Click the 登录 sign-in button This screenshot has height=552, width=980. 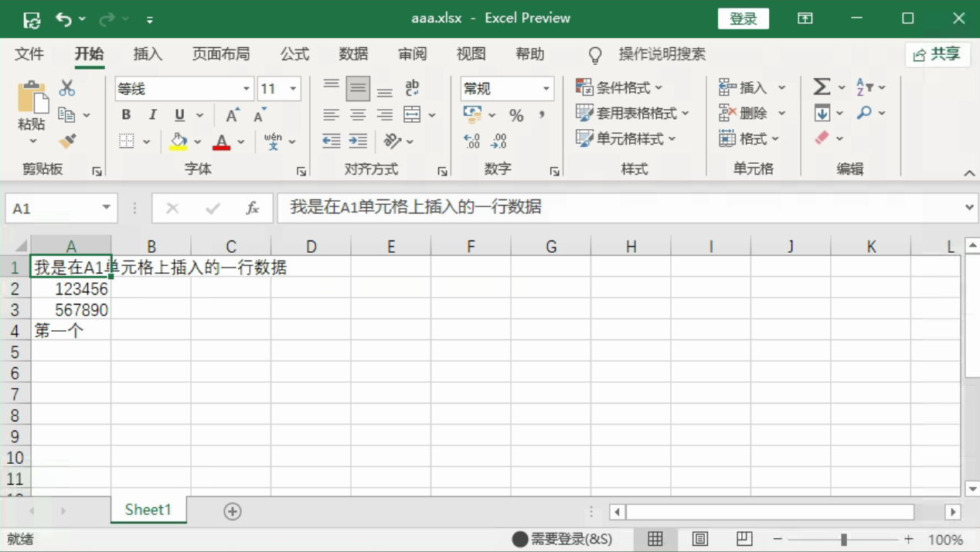(743, 19)
